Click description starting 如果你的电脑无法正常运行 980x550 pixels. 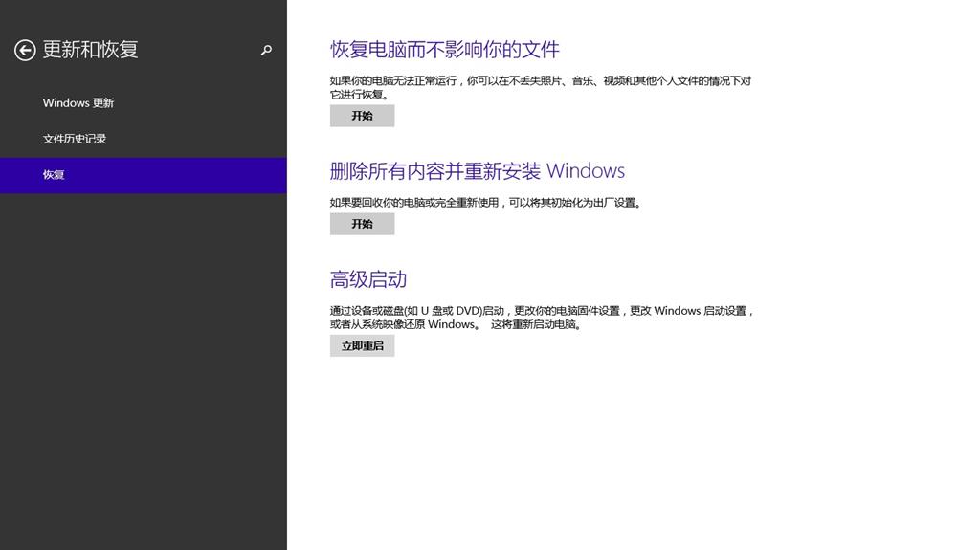click(x=541, y=87)
